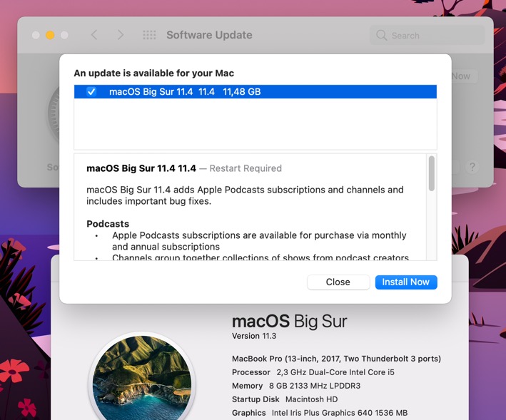Click the back arrow in Software Update window
This screenshot has height=420, width=506.
pyautogui.click(x=94, y=35)
